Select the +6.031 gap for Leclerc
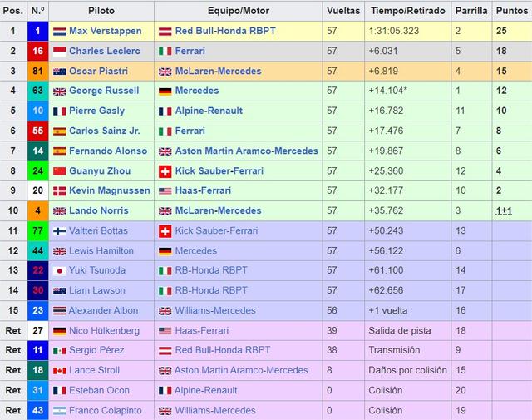This screenshot has height=420, width=532. pyautogui.click(x=383, y=51)
